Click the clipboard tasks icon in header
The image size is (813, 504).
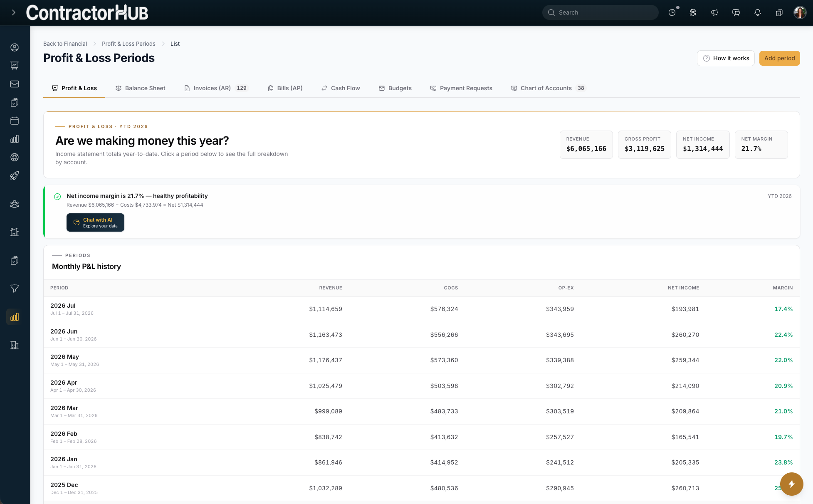click(x=779, y=12)
